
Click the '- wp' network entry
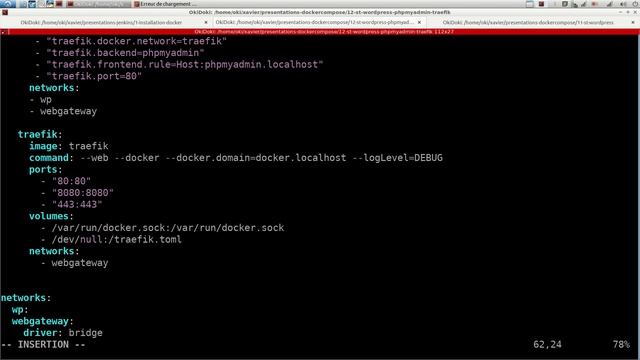coord(40,100)
